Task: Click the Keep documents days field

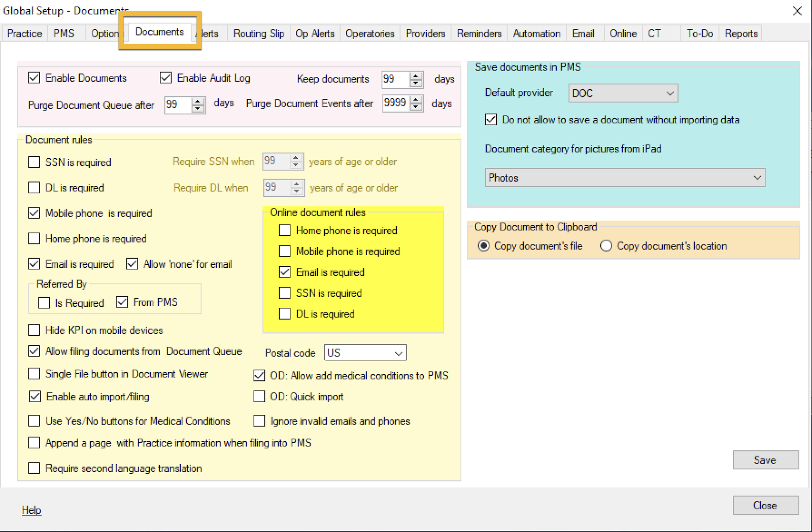Action: 396,79
